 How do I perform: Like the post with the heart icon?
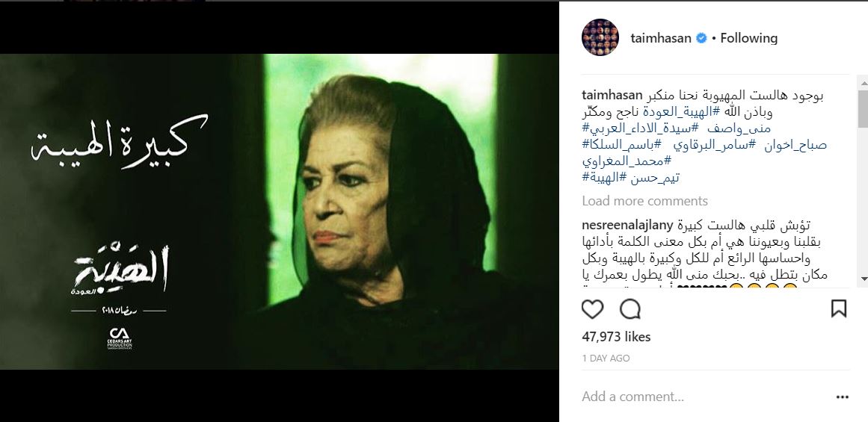592,309
